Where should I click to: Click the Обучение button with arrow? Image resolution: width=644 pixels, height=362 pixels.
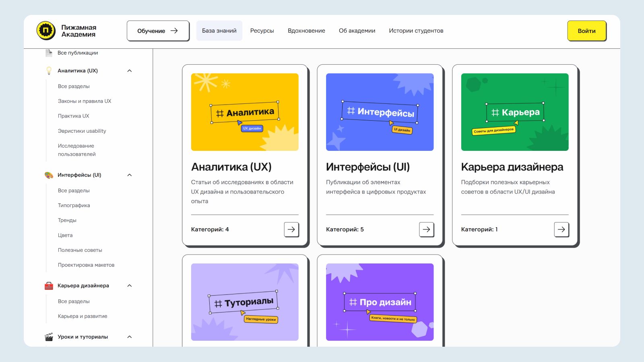pos(158,31)
